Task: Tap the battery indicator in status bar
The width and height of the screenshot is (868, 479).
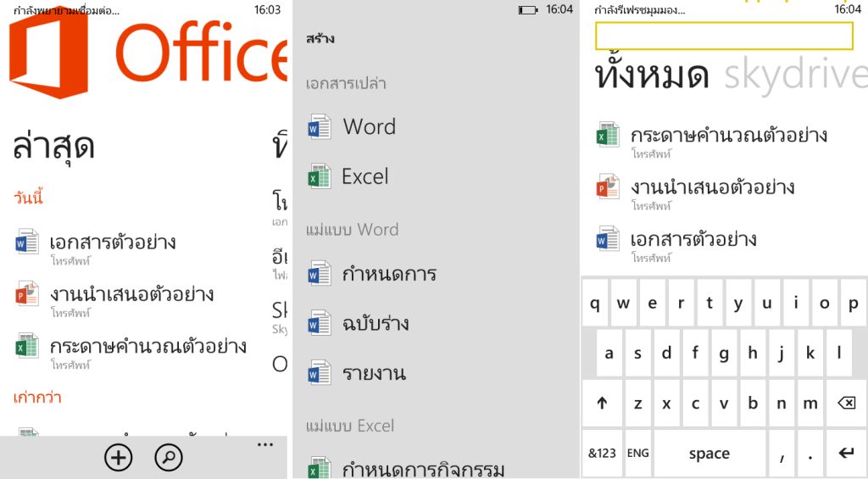Action: click(x=527, y=10)
